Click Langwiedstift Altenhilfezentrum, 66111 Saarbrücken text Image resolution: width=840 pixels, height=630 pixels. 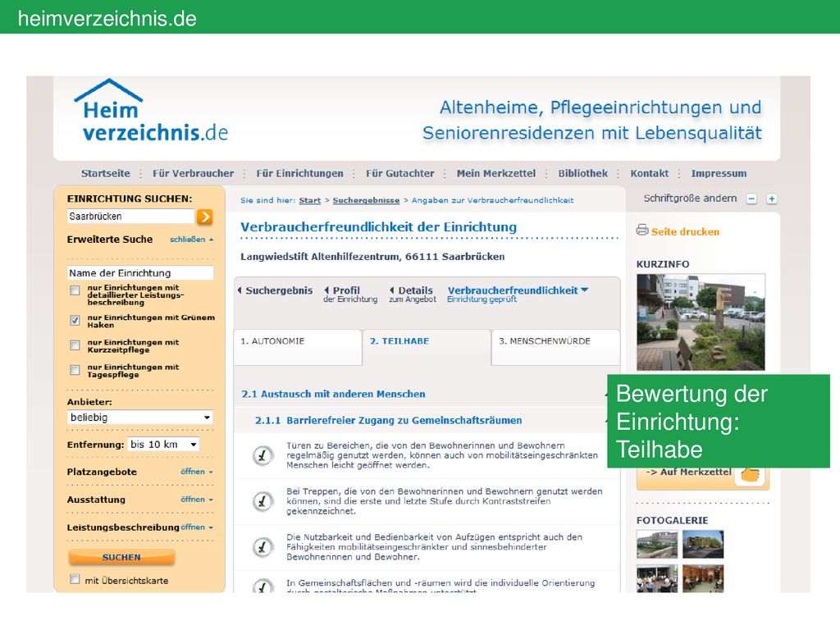pos(372,256)
